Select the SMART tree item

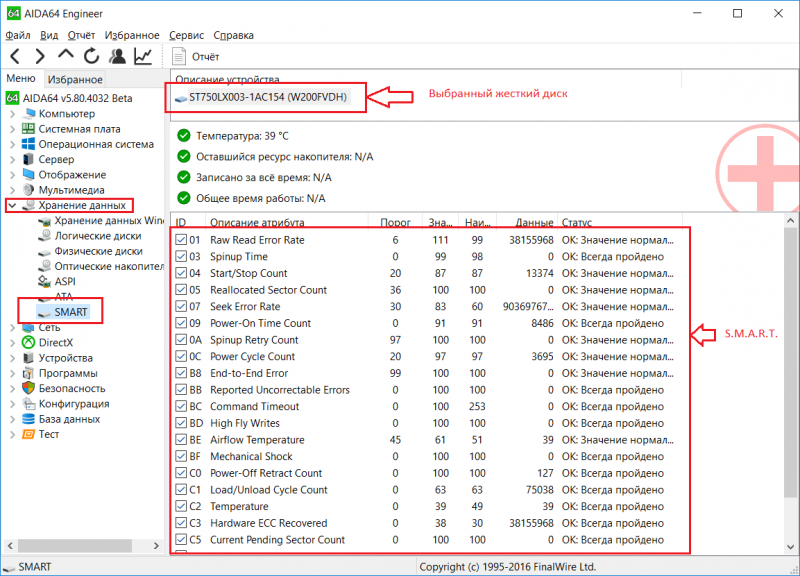pos(70,312)
